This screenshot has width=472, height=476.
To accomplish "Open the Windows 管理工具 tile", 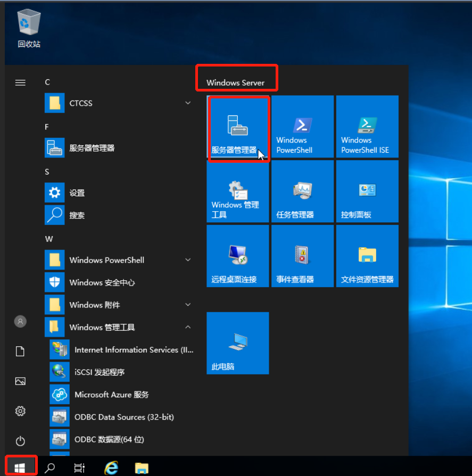I will [238, 191].
